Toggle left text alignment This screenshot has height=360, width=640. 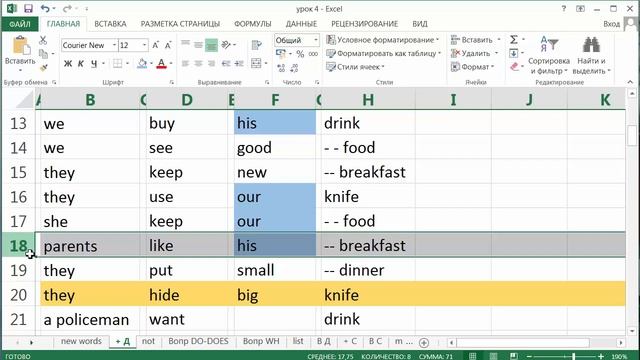(x=185, y=63)
